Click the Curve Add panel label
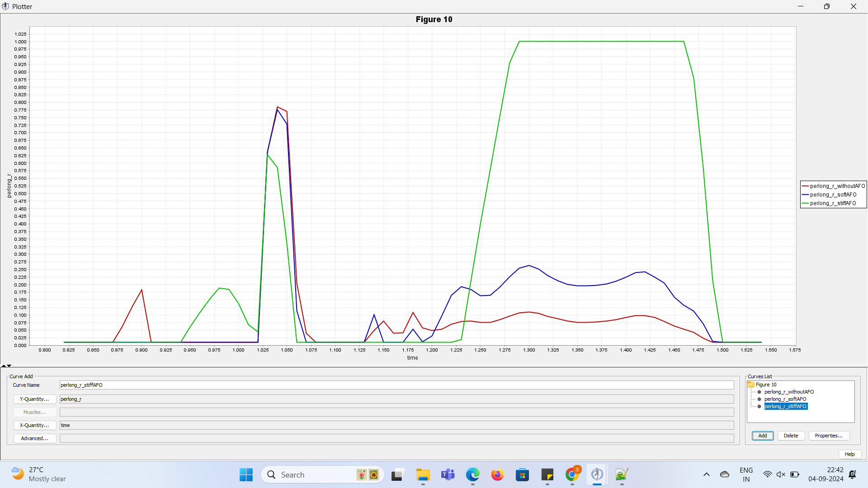Image resolution: width=868 pixels, height=488 pixels. click(21, 376)
